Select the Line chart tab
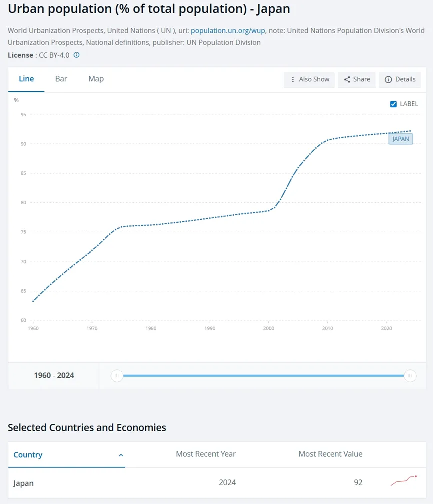The image size is (433, 504). click(26, 79)
